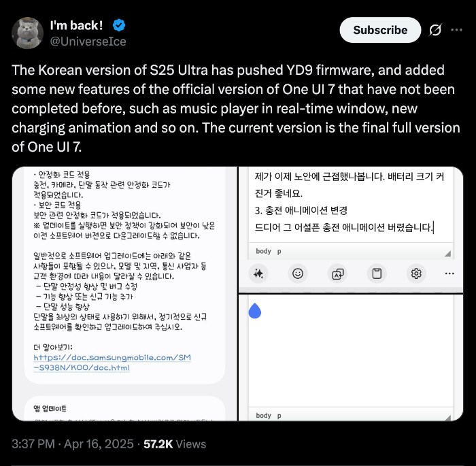Tap the AI sparkle keyboard icon

tap(258, 273)
